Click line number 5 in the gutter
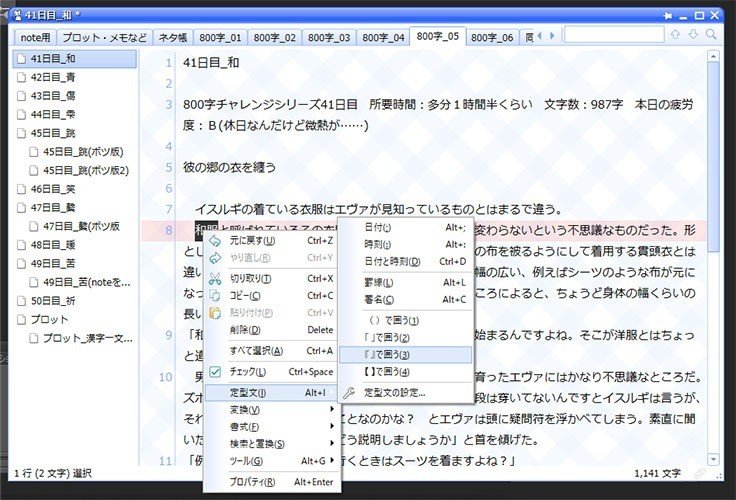 click(x=169, y=167)
